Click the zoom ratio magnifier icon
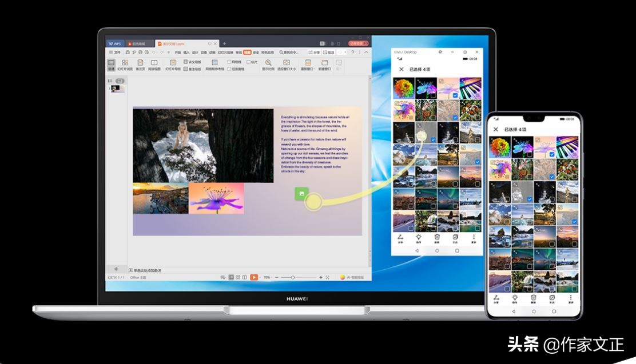 [x=267, y=63]
